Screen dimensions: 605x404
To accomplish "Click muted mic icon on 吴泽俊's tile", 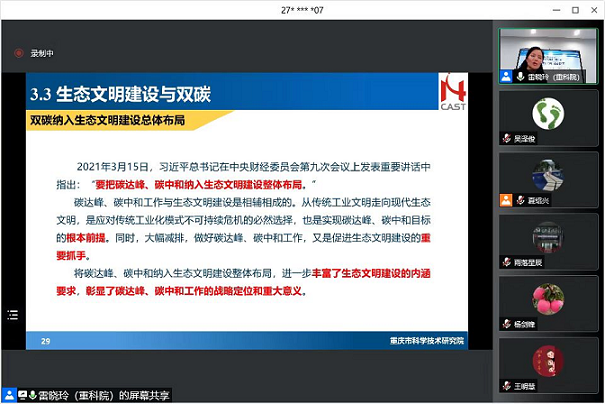I will point(507,138).
